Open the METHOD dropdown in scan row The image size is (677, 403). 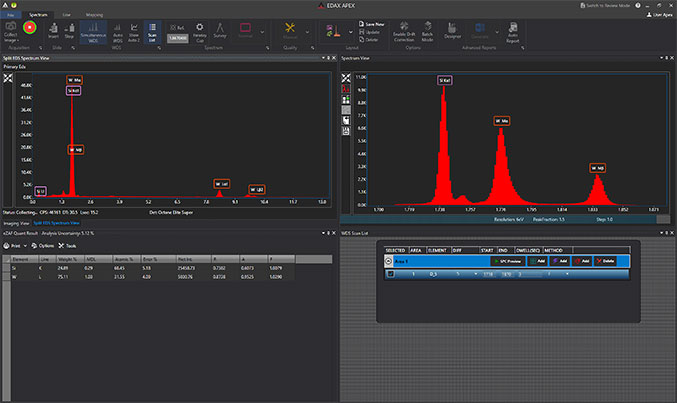567,274
